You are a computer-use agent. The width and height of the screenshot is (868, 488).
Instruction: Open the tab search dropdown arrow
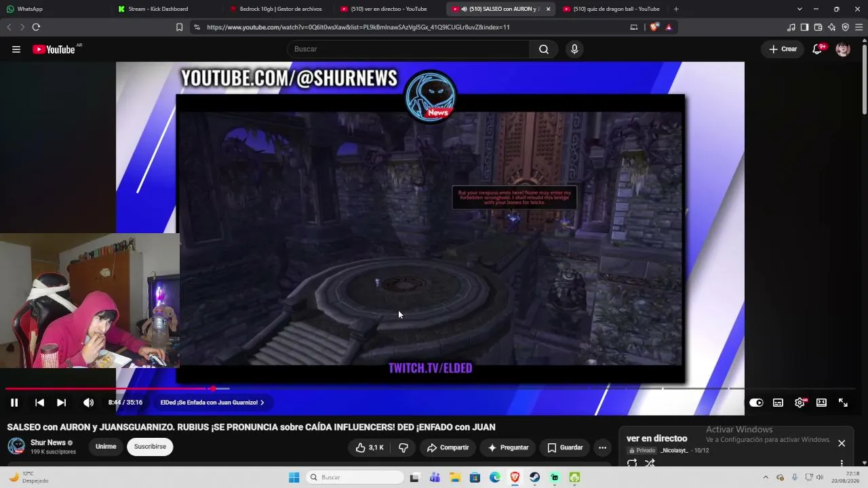click(x=800, y=9)
